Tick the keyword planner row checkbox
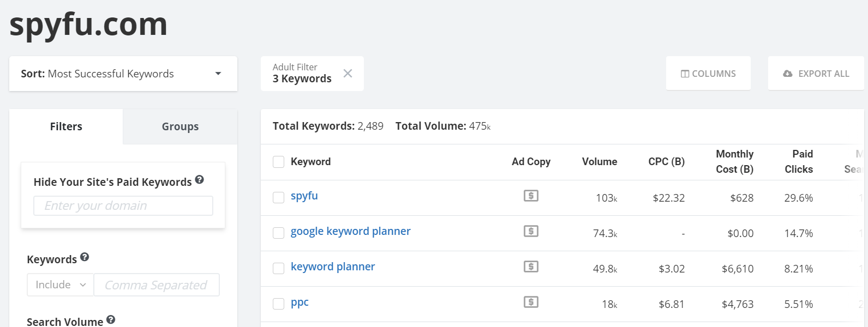 point(278,268)
